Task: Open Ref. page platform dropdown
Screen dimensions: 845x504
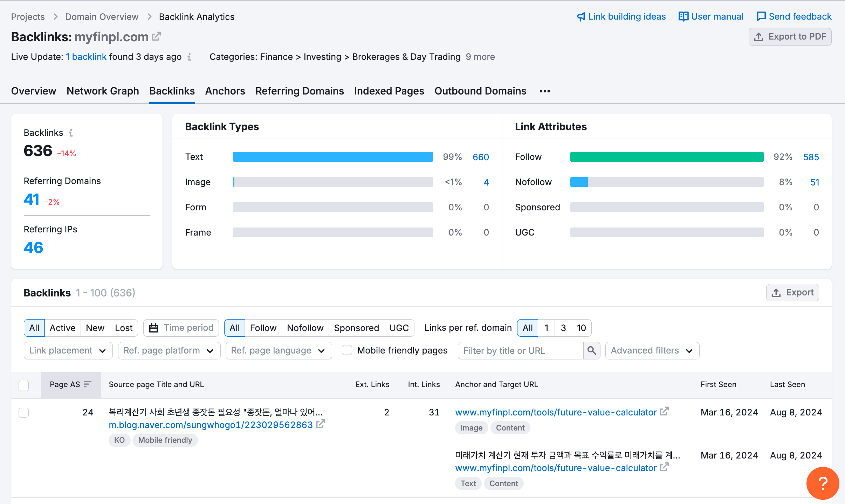Action: 169,350
